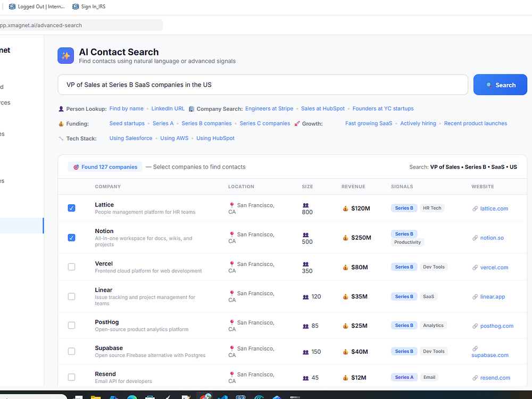Select Engineers at Stripe suggestion

pos(269,109)
